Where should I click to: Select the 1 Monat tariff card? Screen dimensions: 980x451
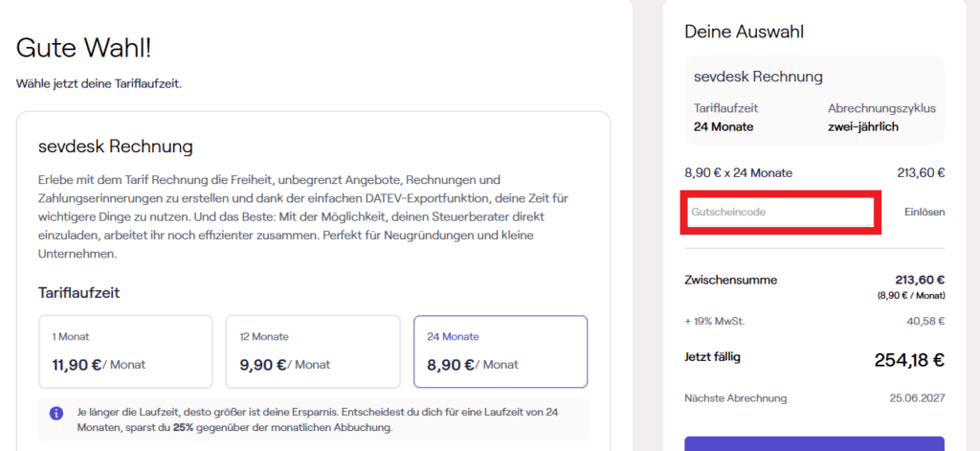125,351
